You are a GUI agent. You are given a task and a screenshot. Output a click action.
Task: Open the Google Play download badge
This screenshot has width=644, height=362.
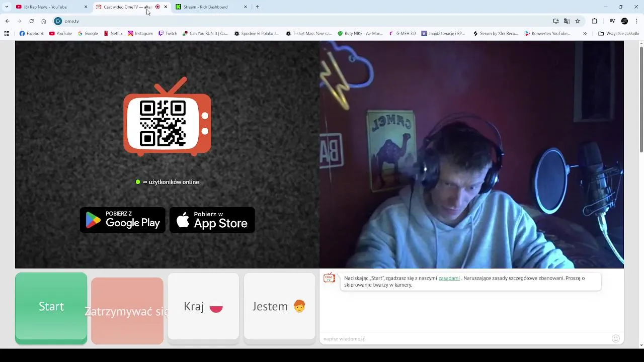[x=123, y=220]
